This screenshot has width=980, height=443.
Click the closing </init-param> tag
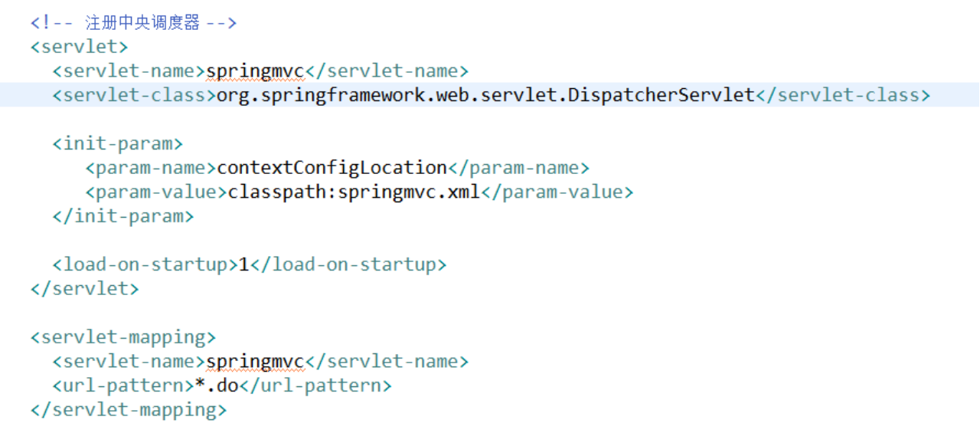coord(123,216)
